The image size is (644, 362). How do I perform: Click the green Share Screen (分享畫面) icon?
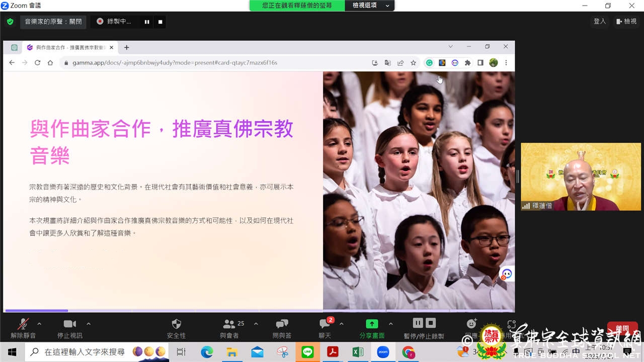(x=372, y=324)
